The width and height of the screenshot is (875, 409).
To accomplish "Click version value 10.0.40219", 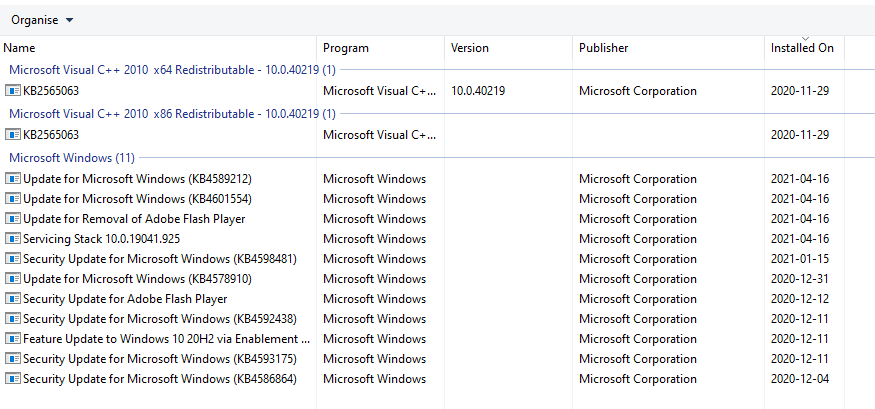I will pos(478,90).
